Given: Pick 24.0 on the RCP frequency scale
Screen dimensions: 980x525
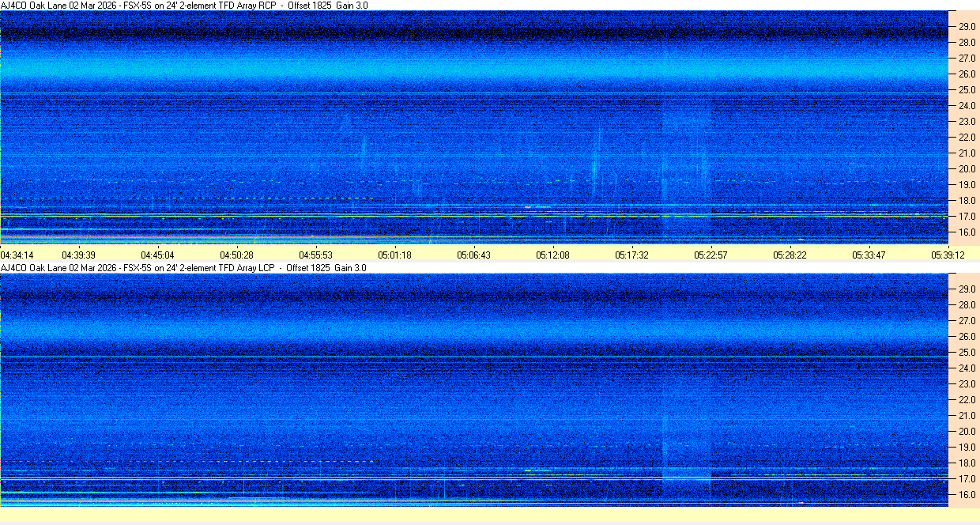Looking at the screenshot, I should [967, 106].
